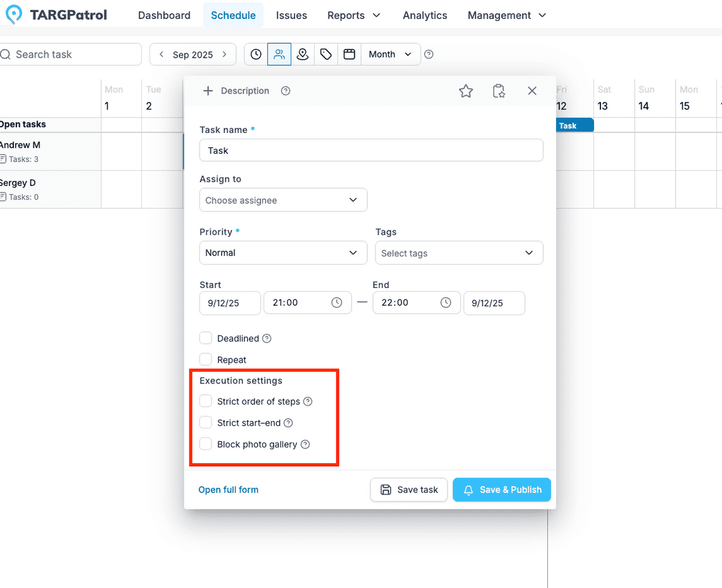This screenshot has height=588, width=722.
Task: Select the tags view icon in the toolbar
Action: (x=326, y=54)
